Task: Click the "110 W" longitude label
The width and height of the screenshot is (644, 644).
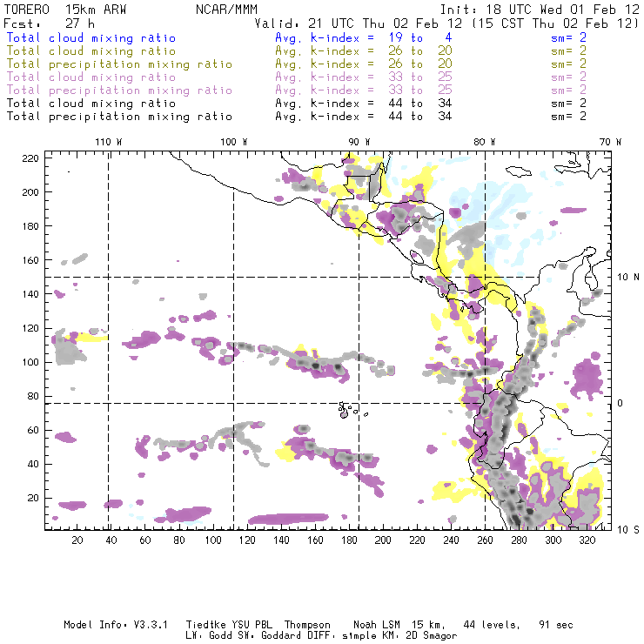Action: click(x=109, y=142)
